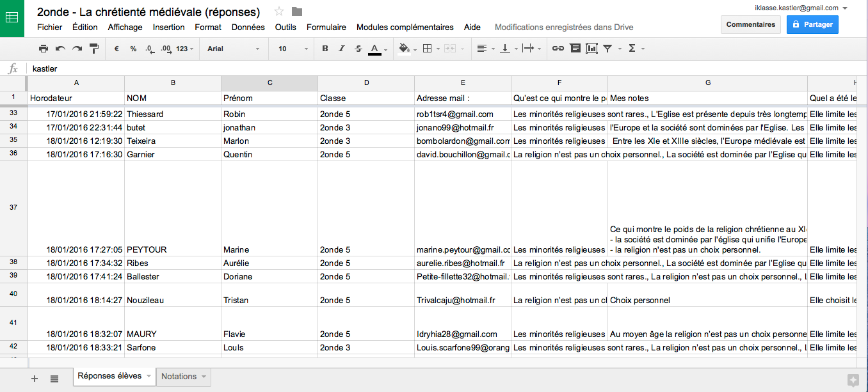Star this spreadsheet document

[x=279, y=12]
